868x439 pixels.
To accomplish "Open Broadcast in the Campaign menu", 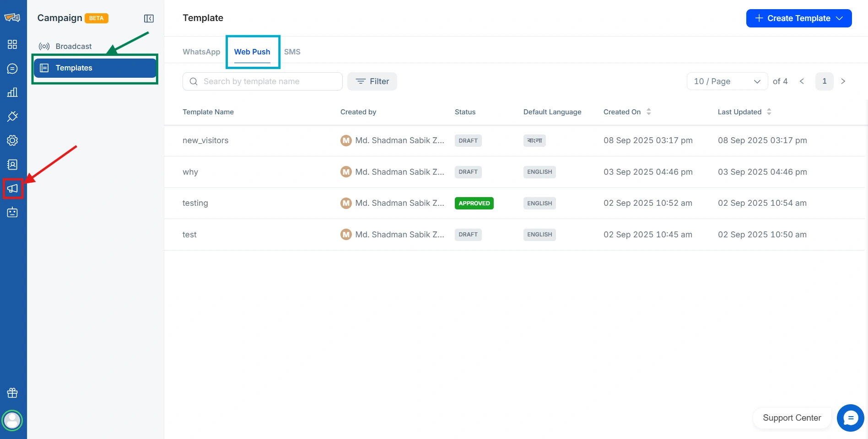I will pos(73,46).
